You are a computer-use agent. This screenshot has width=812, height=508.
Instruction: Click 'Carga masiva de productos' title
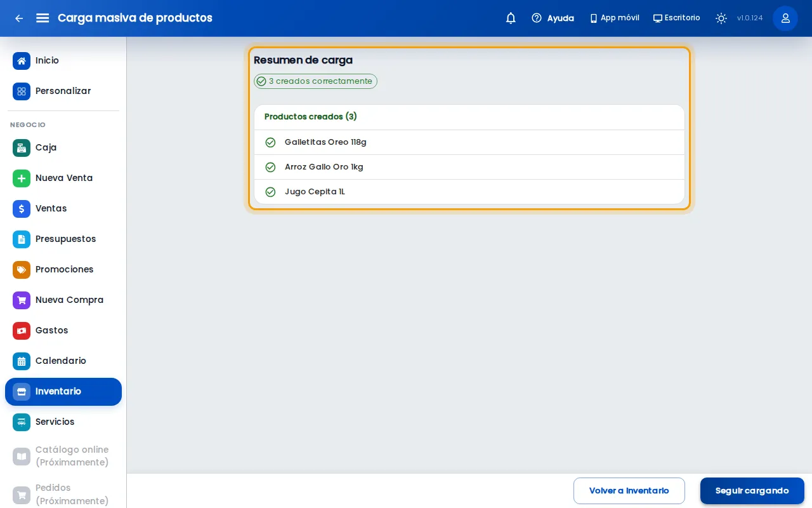[135, 18]
